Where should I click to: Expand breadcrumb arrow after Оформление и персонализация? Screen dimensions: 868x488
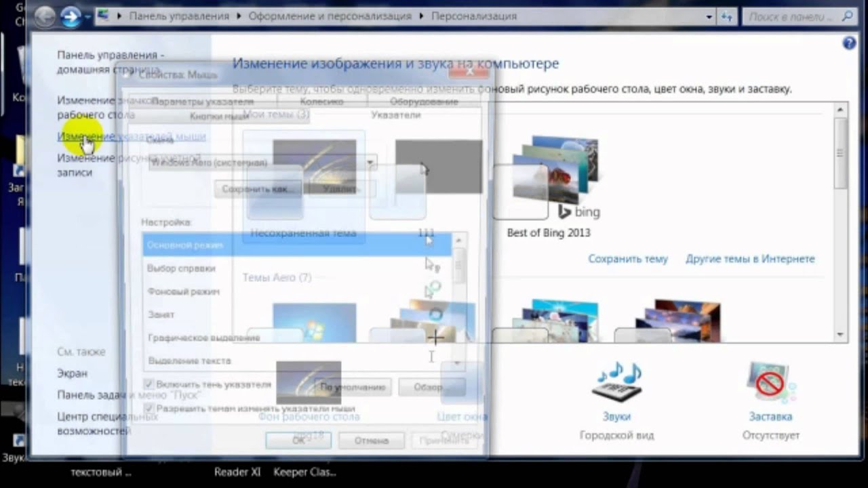(422, 16)
